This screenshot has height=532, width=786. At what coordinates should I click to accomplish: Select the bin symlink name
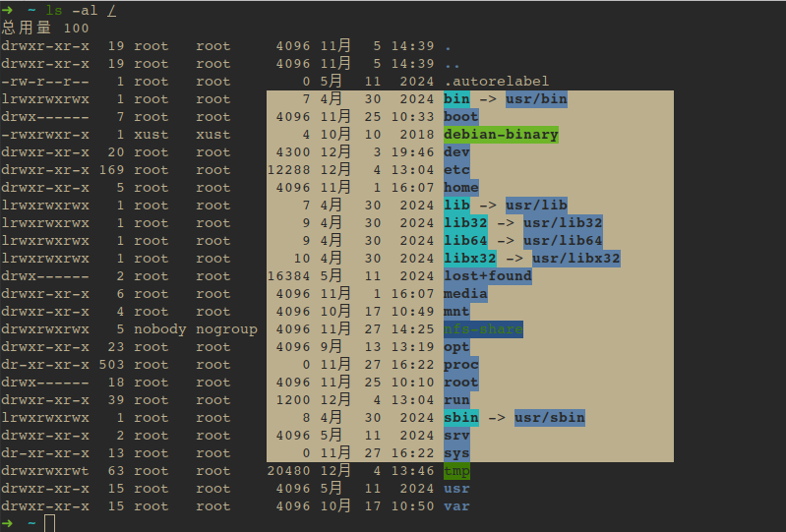456,98
